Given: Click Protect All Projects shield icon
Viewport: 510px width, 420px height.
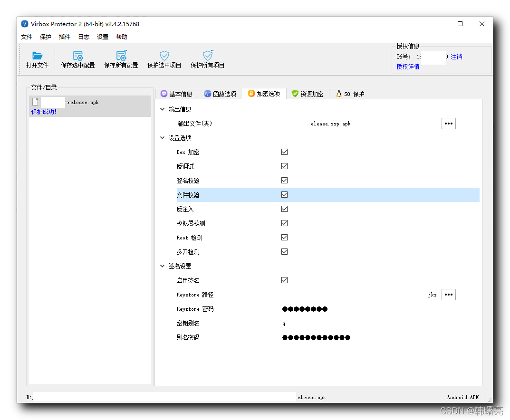Looking at the screenshot, I should 208,55.
